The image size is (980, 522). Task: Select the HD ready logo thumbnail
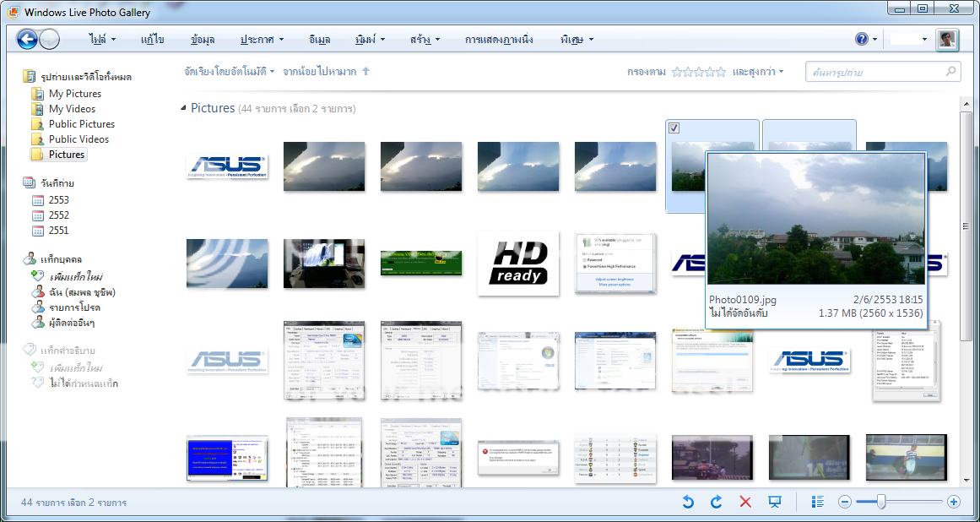pos(518,264)
